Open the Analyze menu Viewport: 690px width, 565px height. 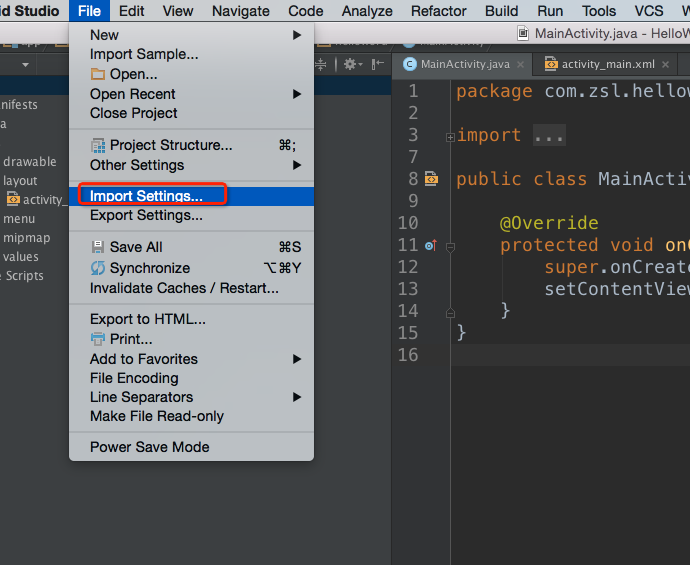[367, 11]
